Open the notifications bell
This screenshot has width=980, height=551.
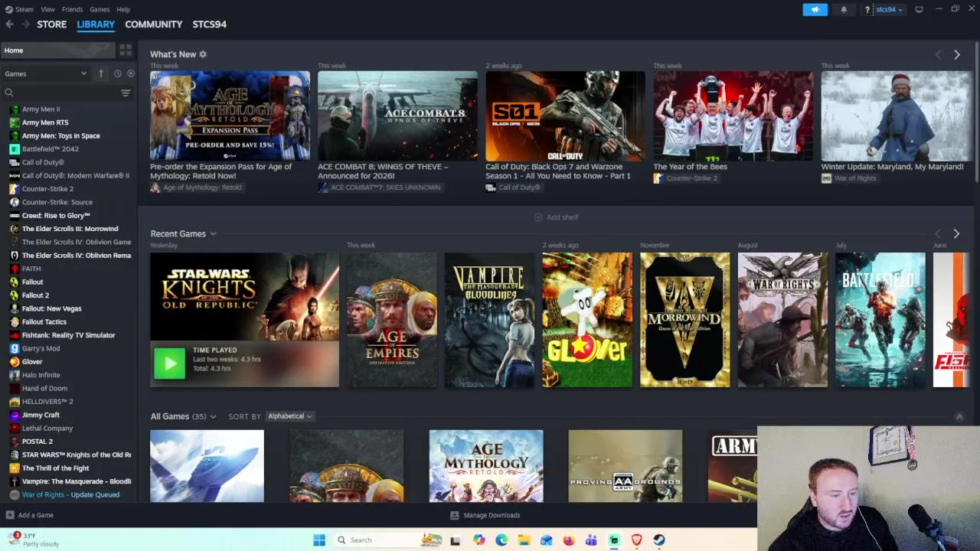(x=844, y=9)
